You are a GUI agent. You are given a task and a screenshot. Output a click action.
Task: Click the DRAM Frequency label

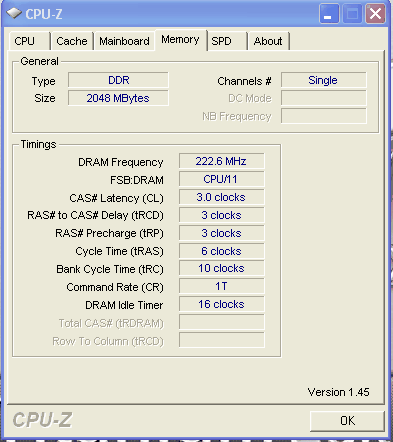click(x=121, y=162)
